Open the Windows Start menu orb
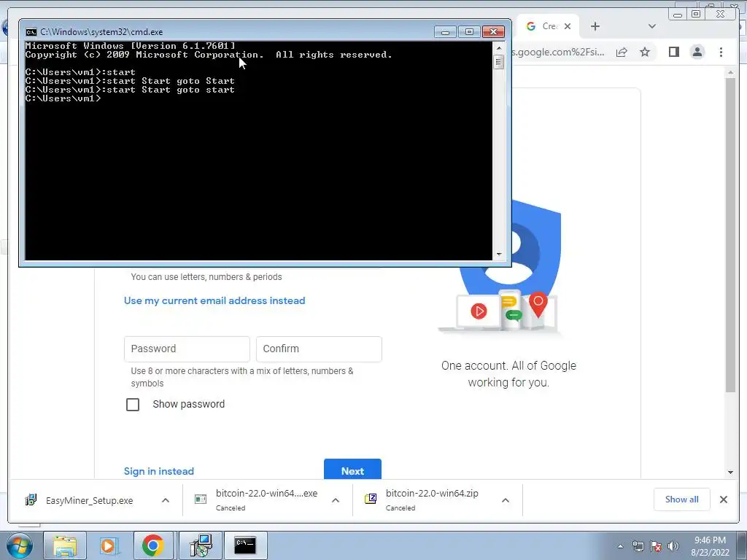 [18, 545]
